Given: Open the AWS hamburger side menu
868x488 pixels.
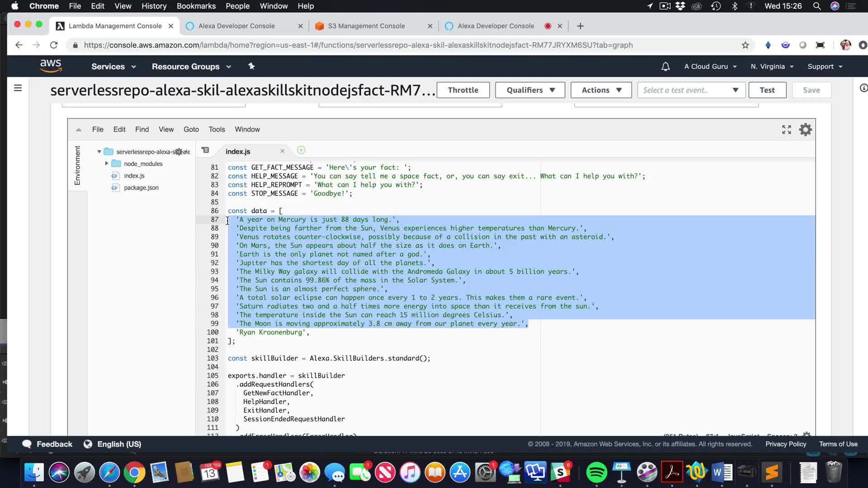Looking at the screenshot, I should pos(18,88).
